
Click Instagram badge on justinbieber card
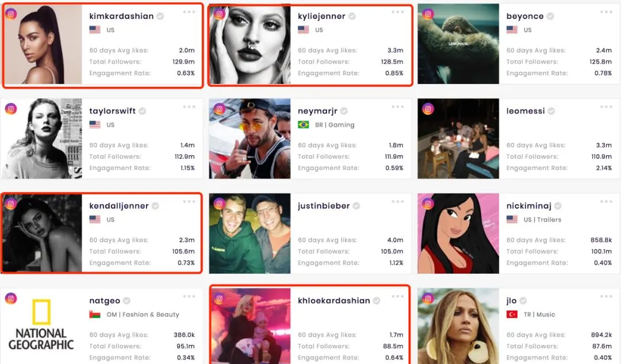coord(220,204)
